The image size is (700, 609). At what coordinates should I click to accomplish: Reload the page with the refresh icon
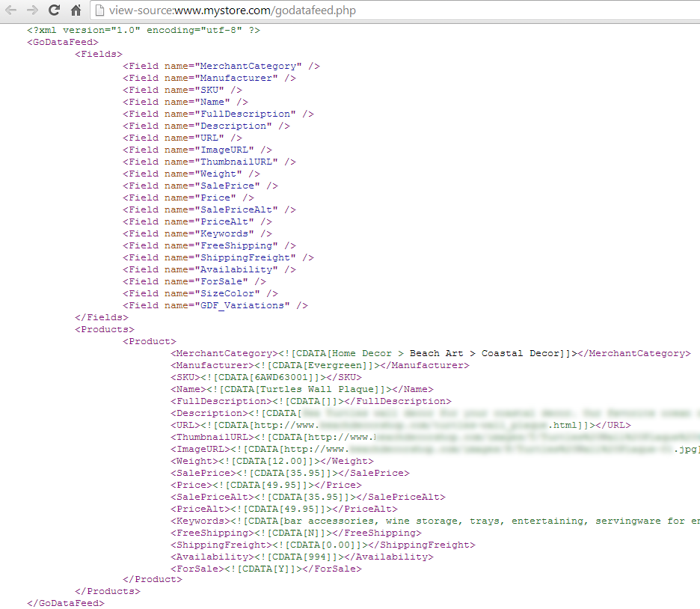[54, 10]
